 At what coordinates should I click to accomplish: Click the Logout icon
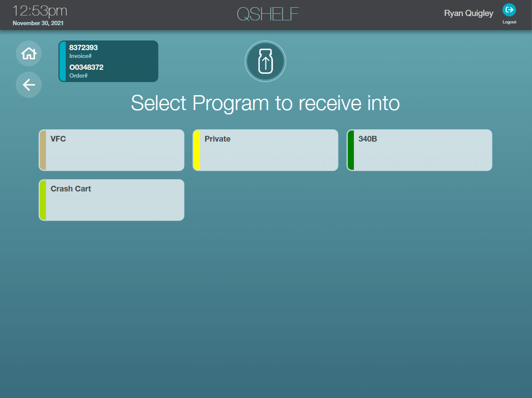pos(509,10)
